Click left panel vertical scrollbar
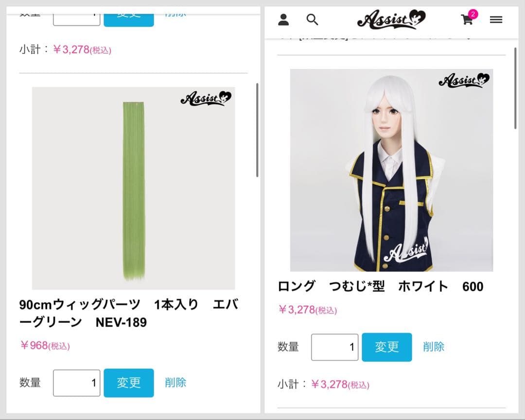This screenshot has height=420, width=525. click(257, 130)
